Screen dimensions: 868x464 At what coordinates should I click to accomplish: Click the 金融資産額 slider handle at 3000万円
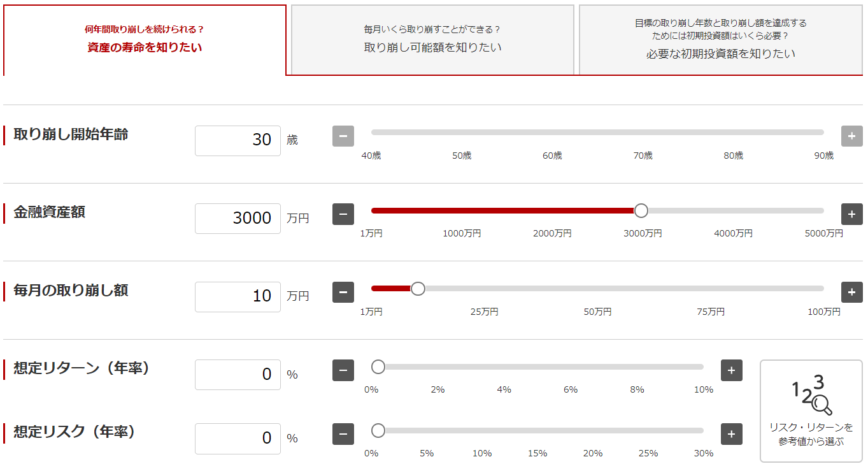pos(641,211)
